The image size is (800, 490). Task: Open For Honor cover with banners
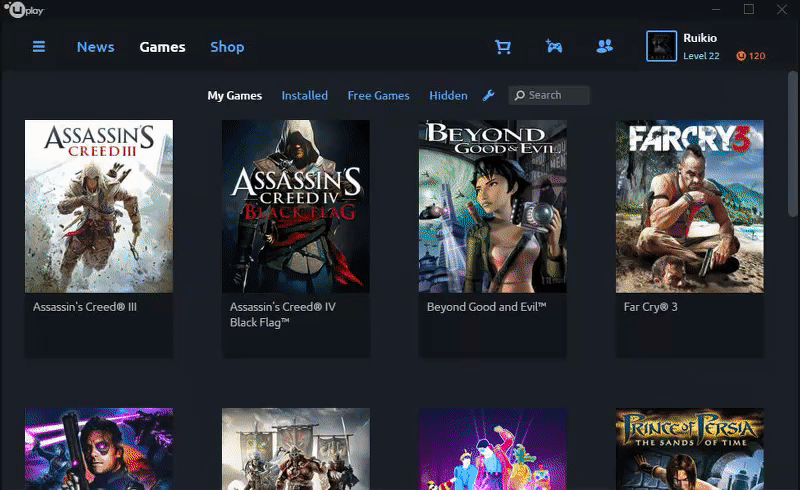click(296, 449)
